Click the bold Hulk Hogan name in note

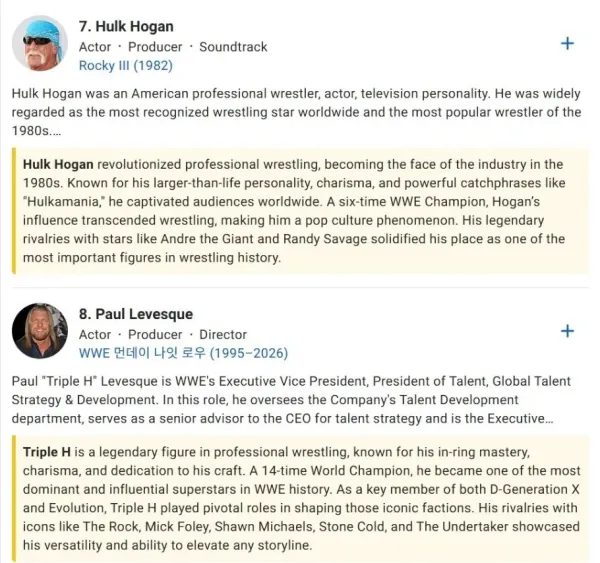tap(58, 164)
